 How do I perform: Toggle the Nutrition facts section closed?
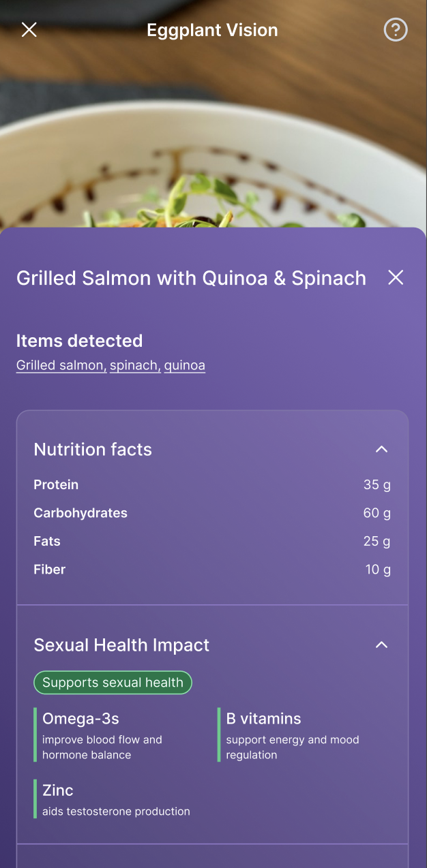coord(381,449)
